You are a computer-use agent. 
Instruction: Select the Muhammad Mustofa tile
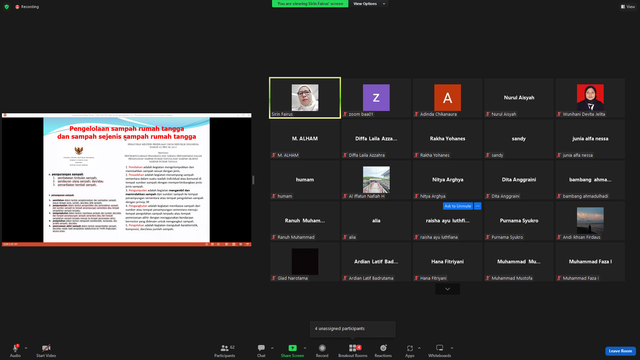tap(519, 262)
